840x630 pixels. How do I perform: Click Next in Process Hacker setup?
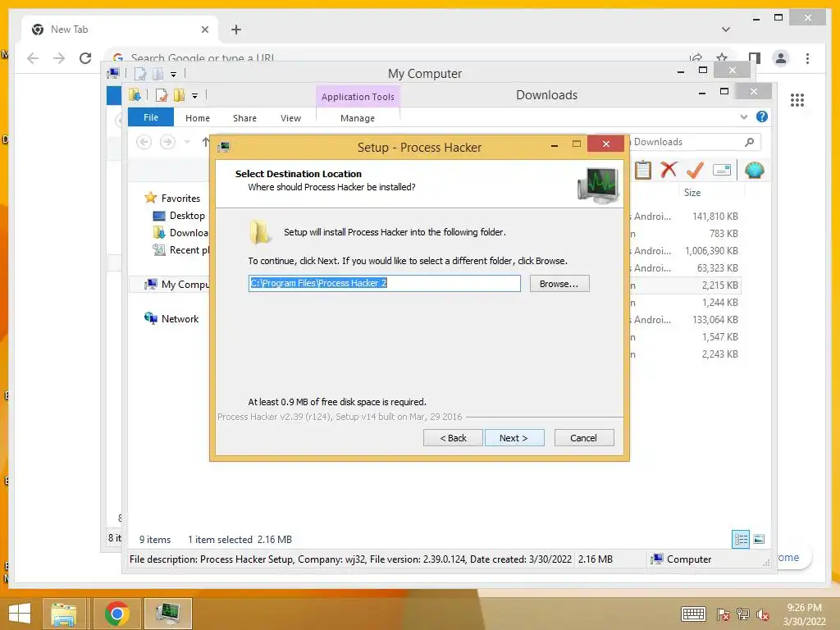(x=514, y=438)
